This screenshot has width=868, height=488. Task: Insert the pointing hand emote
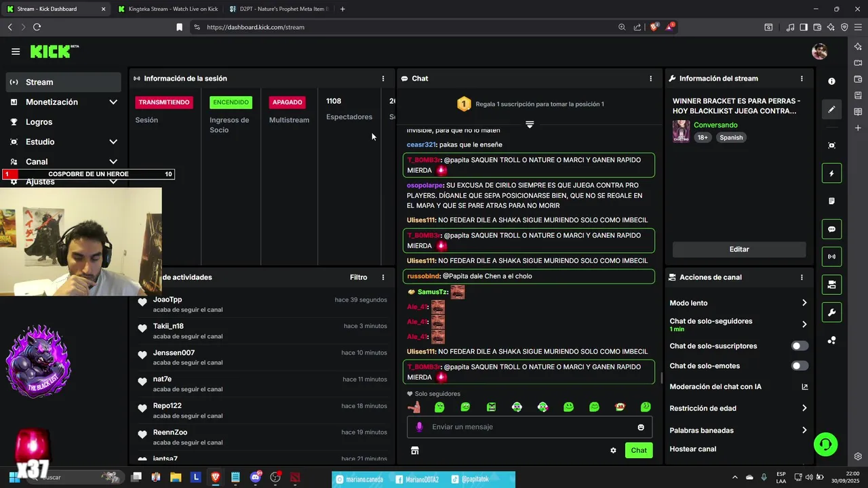click(414, 407)
